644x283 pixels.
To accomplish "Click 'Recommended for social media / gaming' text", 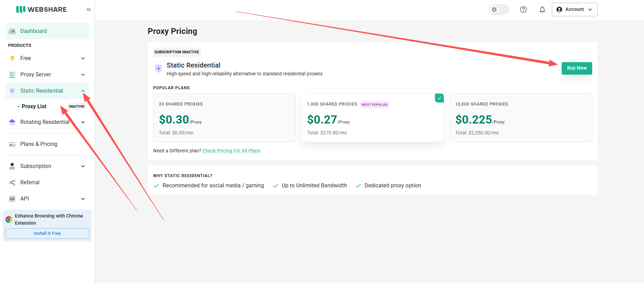I will click(213, 186).
